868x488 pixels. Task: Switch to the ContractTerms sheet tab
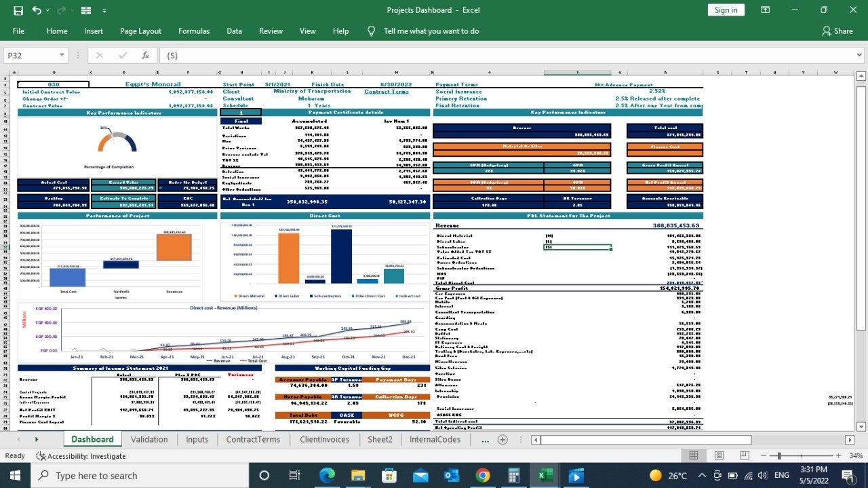[x=253, y=440]
